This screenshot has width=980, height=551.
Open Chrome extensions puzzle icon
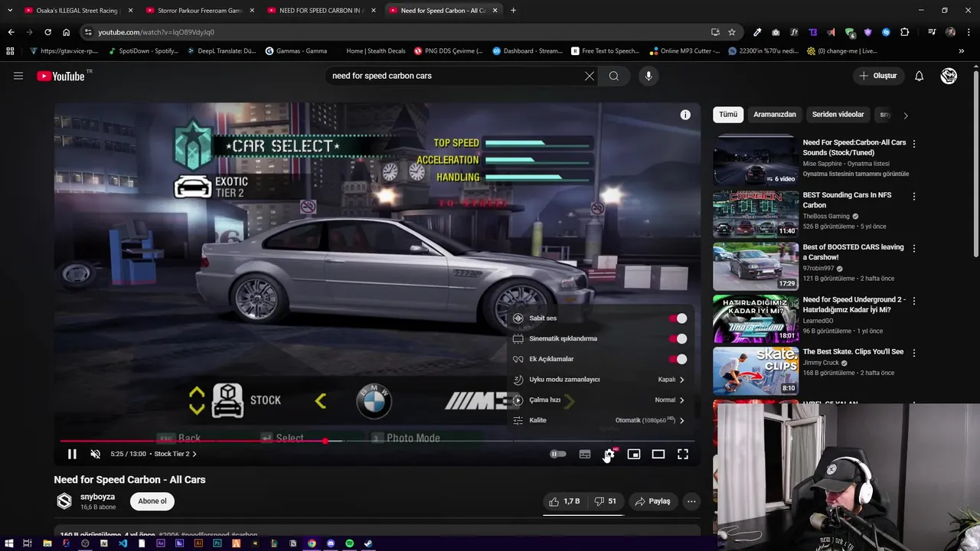(x=905, y=32)
